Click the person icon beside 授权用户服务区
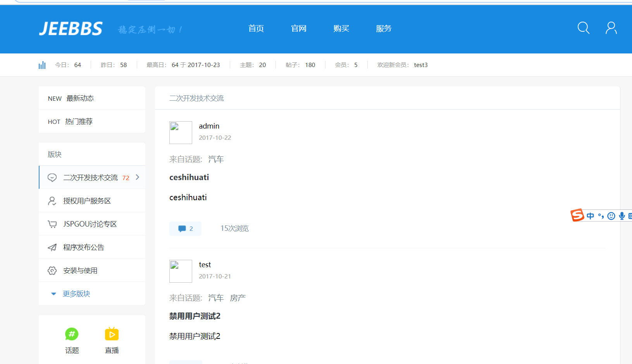Viewport: 632px width, 364px height. 52,201
